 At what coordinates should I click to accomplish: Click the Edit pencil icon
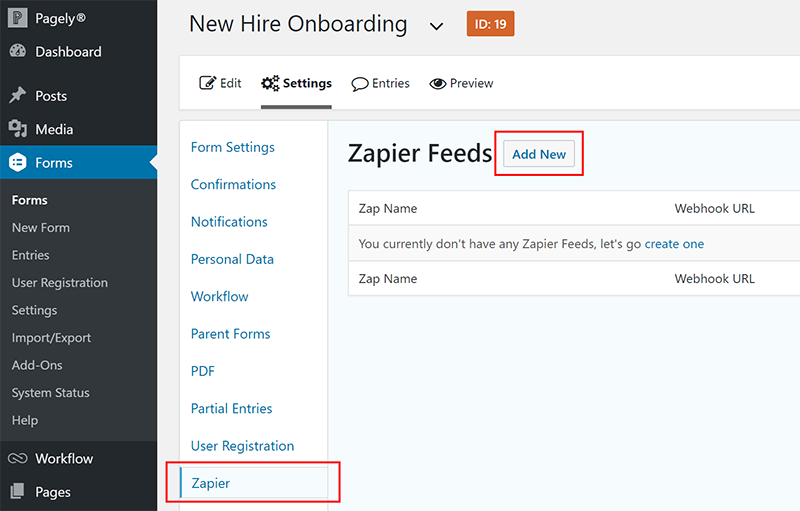(x=207, y=83)
